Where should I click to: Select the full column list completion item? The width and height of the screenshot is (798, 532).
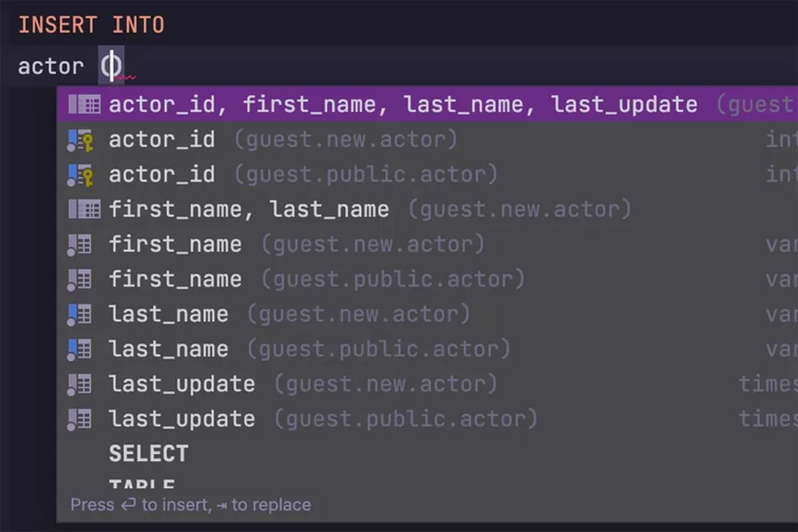click(402, 104)
